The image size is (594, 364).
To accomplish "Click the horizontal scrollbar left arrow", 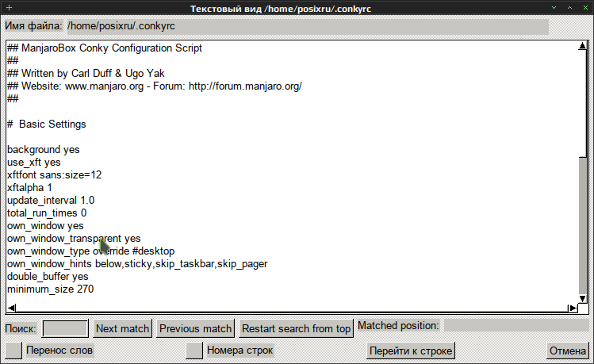I will (x=10, y=308).
